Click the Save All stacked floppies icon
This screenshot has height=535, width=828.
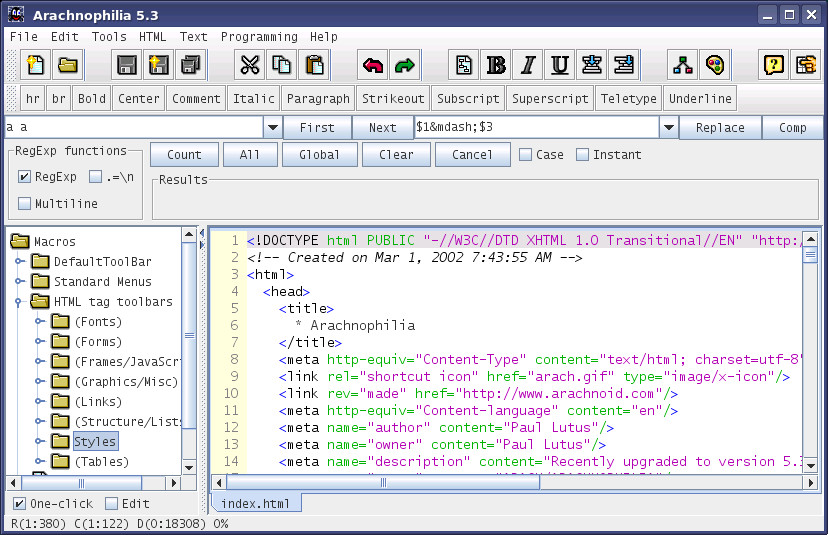[190, 65]
